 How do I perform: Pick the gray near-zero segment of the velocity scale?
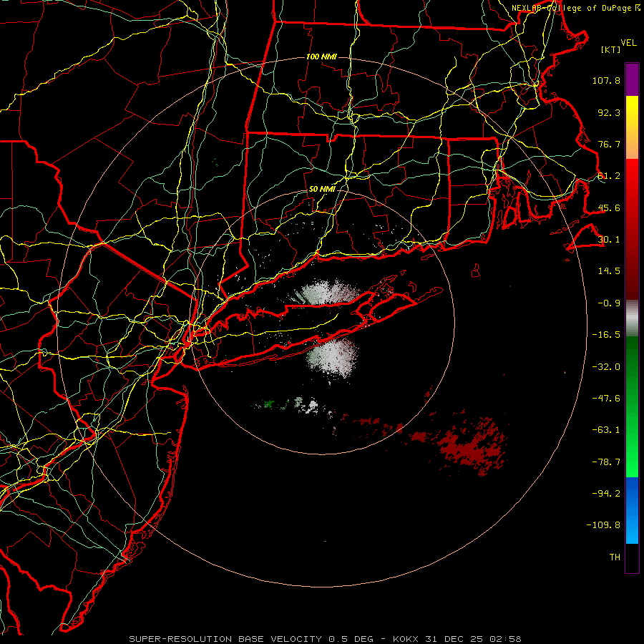(632, 318)
